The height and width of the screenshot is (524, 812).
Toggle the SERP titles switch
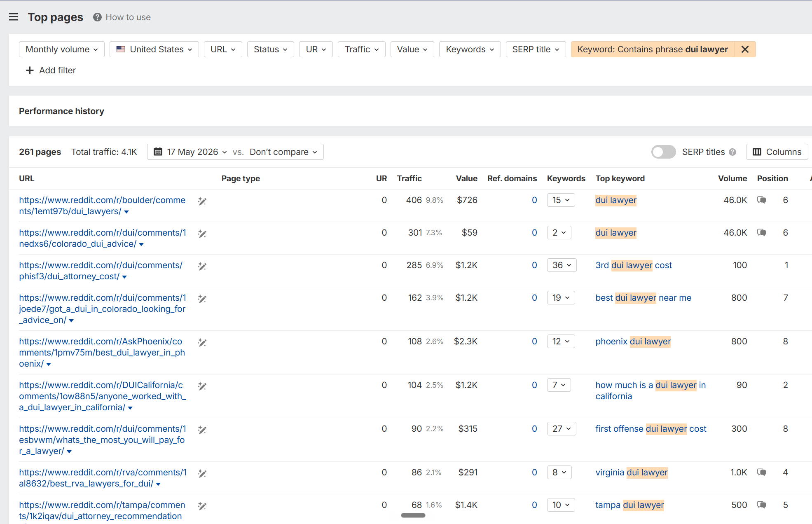663,152
